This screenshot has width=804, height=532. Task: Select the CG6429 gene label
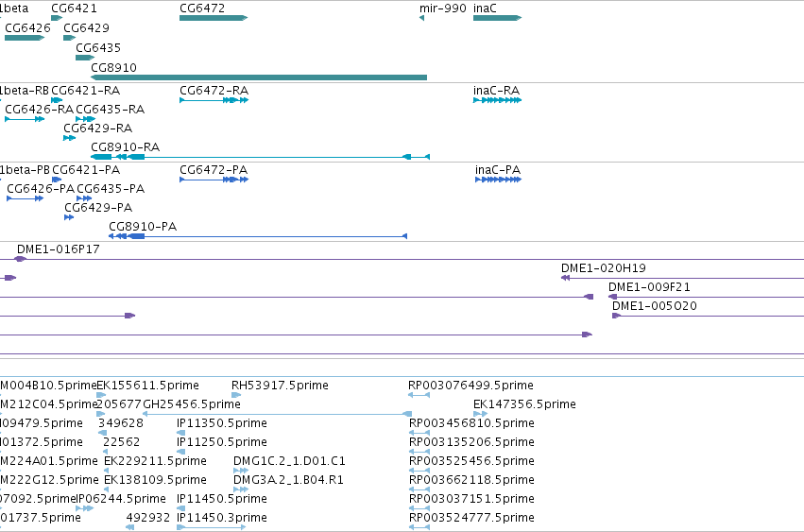click(x=86, y=27)
